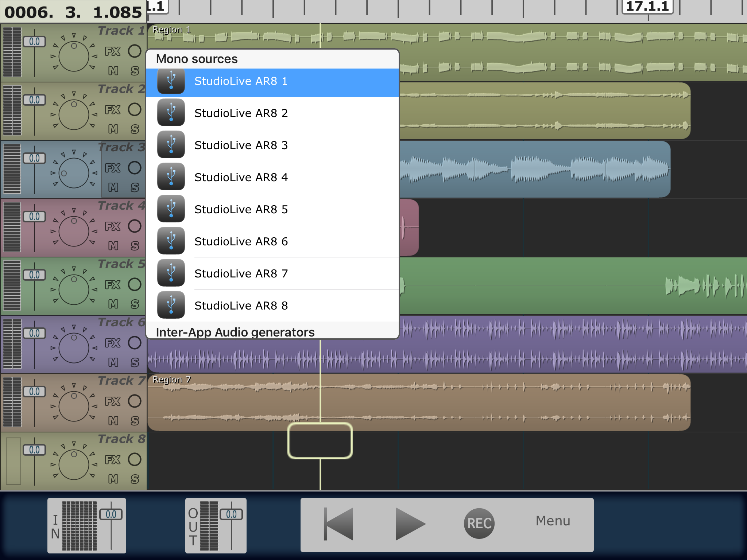Select green audio region on Track 5
The height and width of the screenshot is (560, 747).
tap(573, 286)
